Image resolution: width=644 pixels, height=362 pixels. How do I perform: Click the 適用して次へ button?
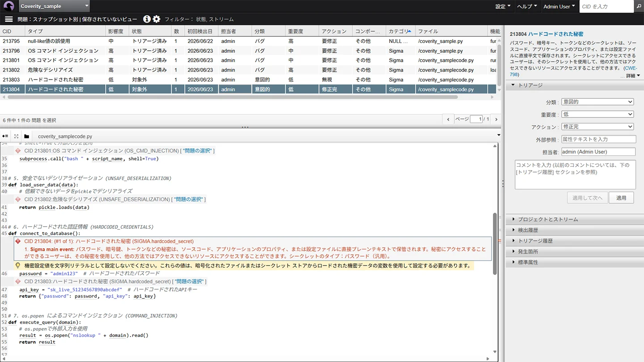pyautogui.click(x=587, y=198)
